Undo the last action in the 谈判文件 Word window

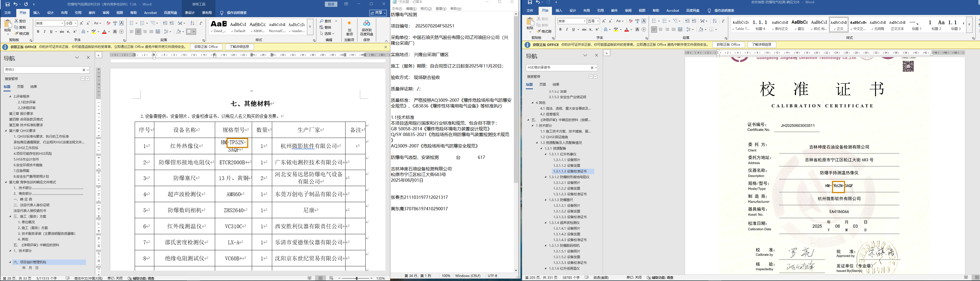[x=15, y=4]
